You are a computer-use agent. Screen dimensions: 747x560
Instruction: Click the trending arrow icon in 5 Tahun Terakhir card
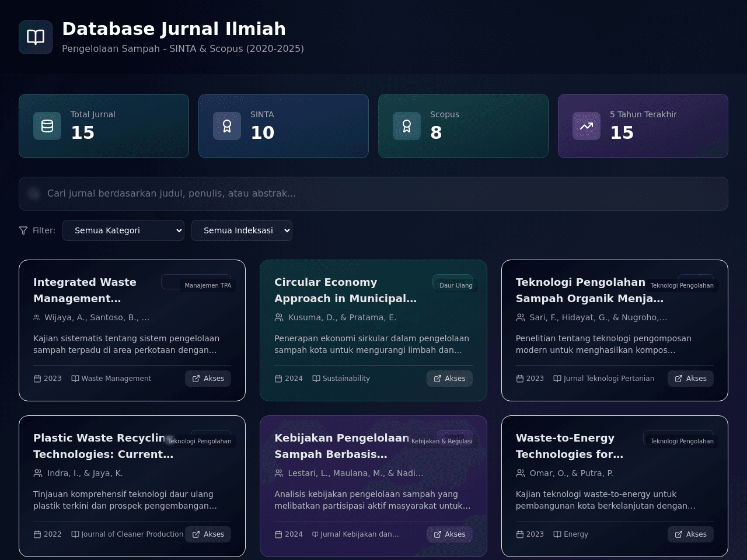pos(587,126)
